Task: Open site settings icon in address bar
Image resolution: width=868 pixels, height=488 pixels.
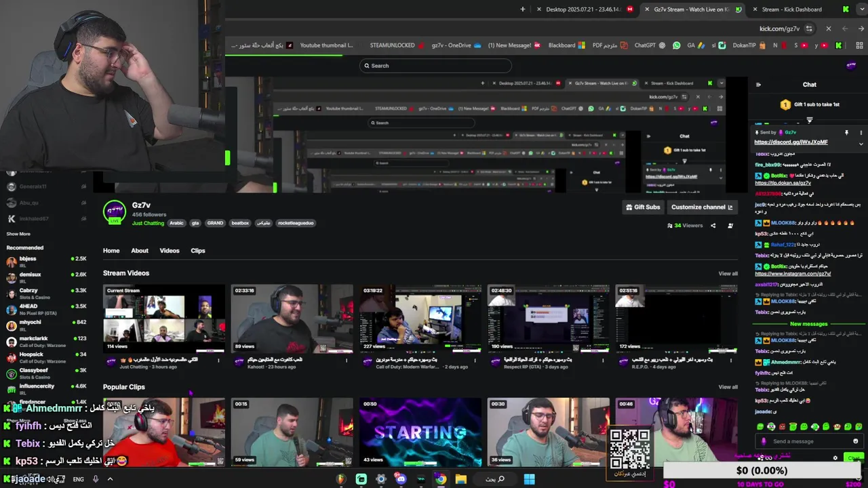Action: (809, 28)
